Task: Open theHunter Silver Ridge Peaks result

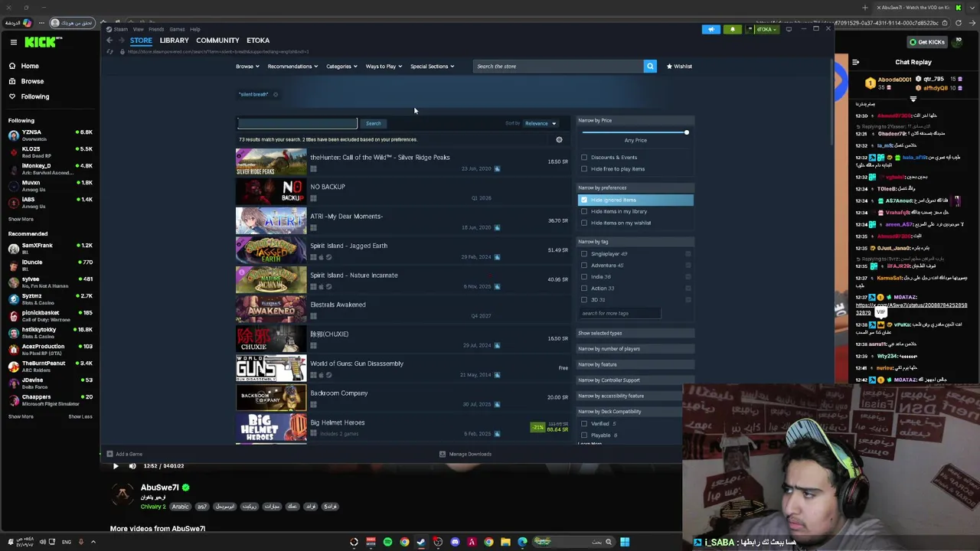Action: [x=403, y=162]
